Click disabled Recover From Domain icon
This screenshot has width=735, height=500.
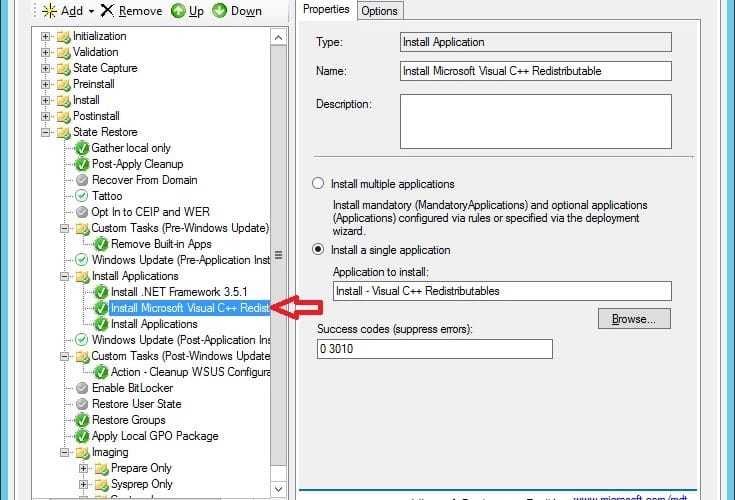(x=82, y=180)
